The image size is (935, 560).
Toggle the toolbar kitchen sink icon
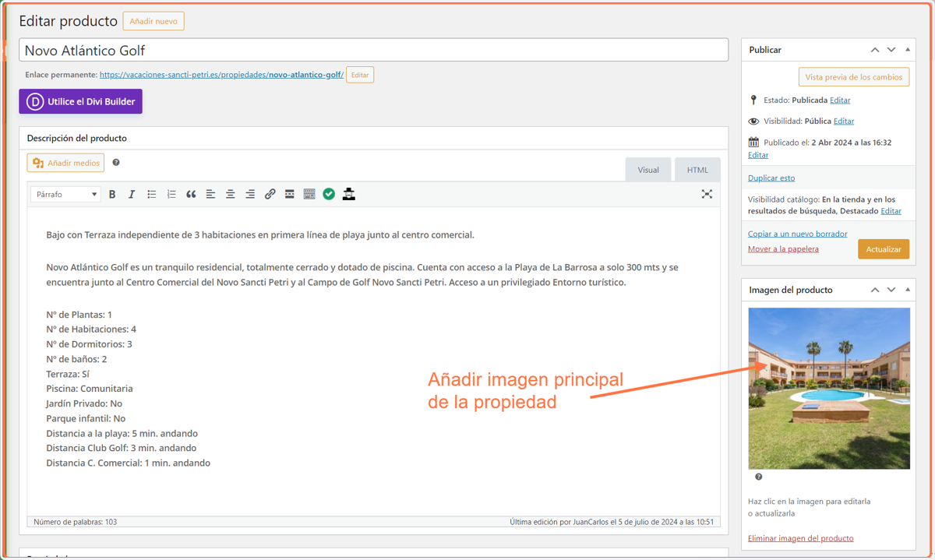(309, 194)
